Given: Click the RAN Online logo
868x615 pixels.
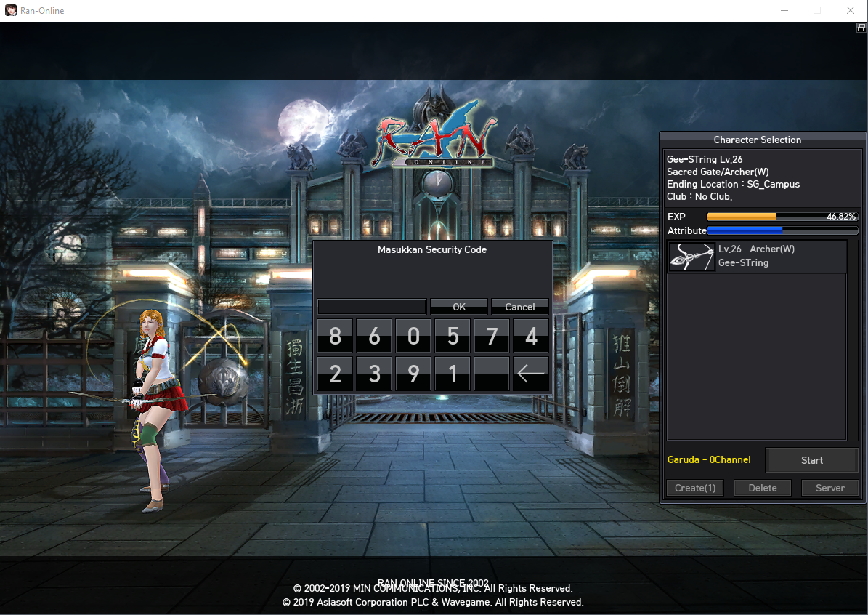Looking at the screenshot, I should click(435, 134).
